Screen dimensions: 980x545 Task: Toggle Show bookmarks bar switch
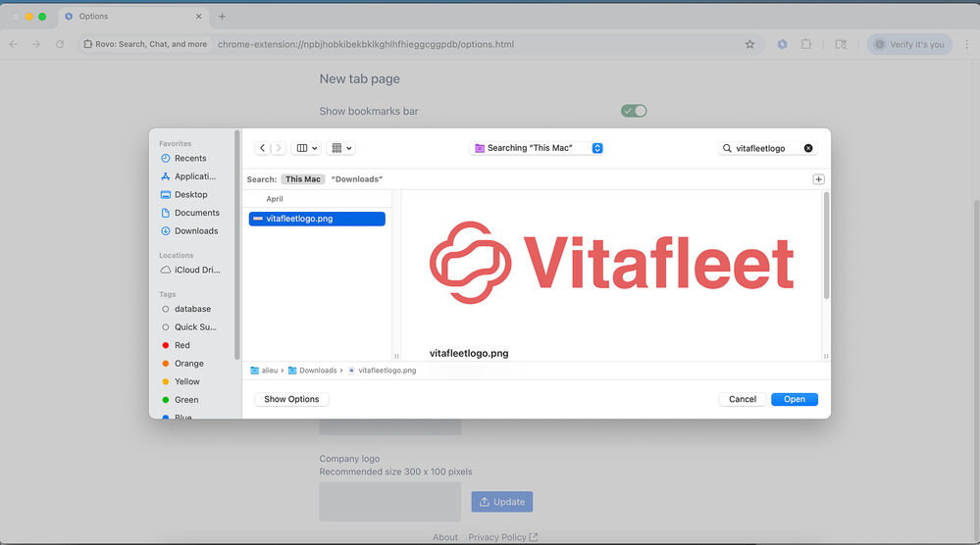pos(634,111)
